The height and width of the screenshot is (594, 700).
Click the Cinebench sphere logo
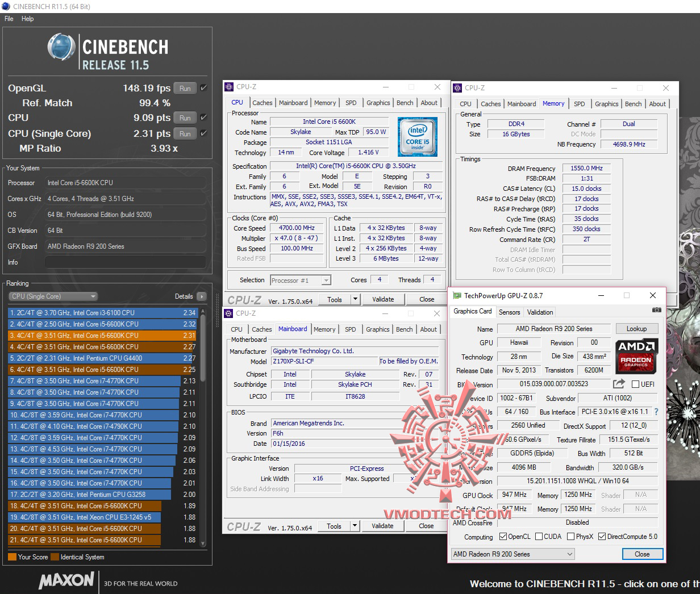coord(61,47)
